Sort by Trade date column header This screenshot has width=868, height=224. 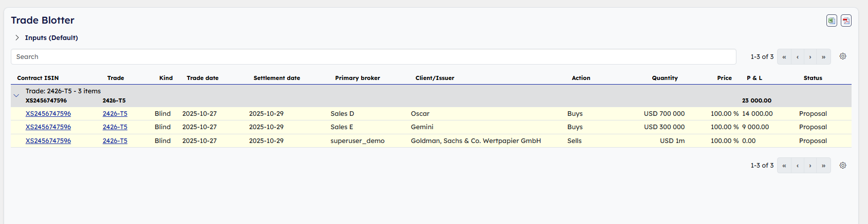[202, 78]
